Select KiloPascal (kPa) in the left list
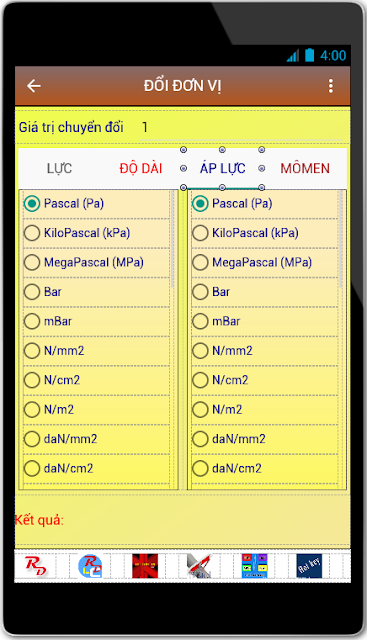 [x=96, y=233]
